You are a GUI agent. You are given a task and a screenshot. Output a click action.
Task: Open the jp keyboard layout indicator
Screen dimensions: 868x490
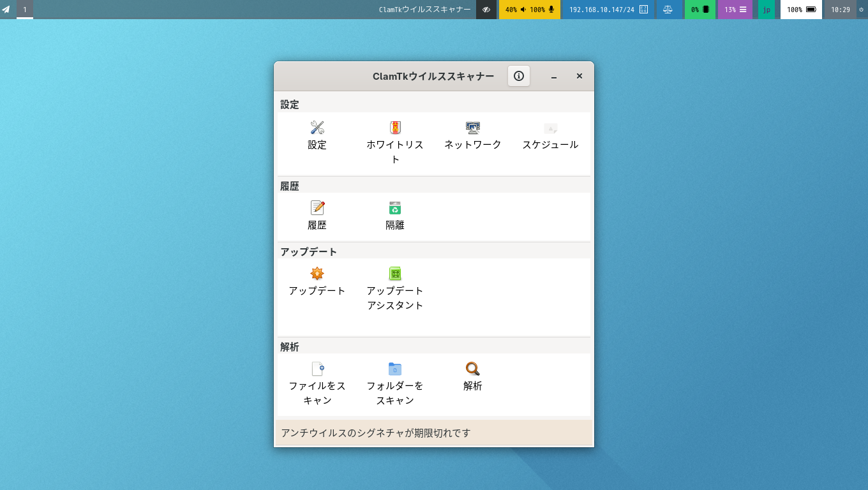(x=767, y=10)
